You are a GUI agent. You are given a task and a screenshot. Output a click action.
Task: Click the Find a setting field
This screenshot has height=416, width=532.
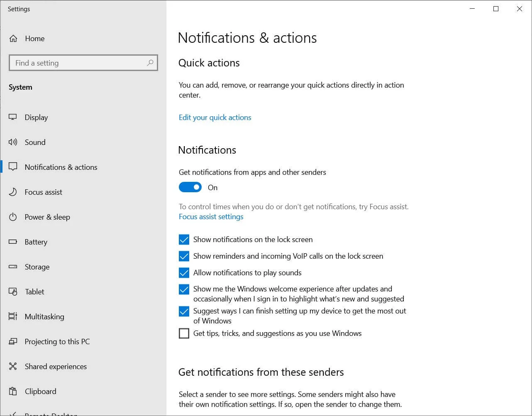(x=75, y=63)
